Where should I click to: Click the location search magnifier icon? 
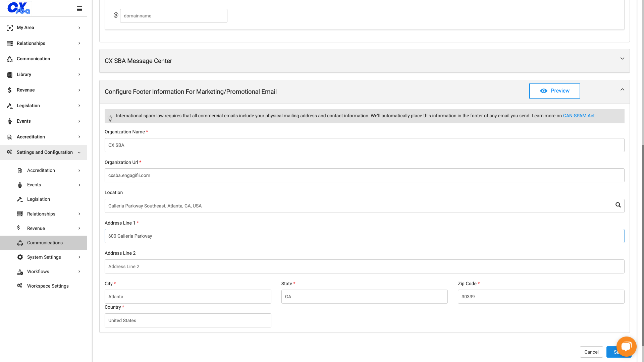[x=618, y=205]
